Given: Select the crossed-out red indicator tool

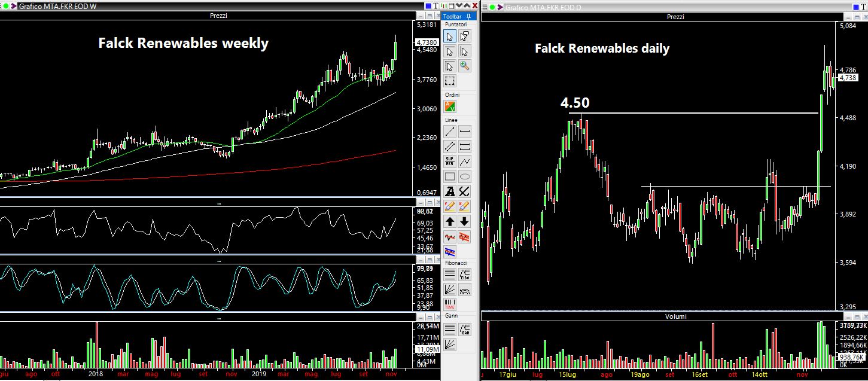Looking at the screenshot, I should 464,236.
